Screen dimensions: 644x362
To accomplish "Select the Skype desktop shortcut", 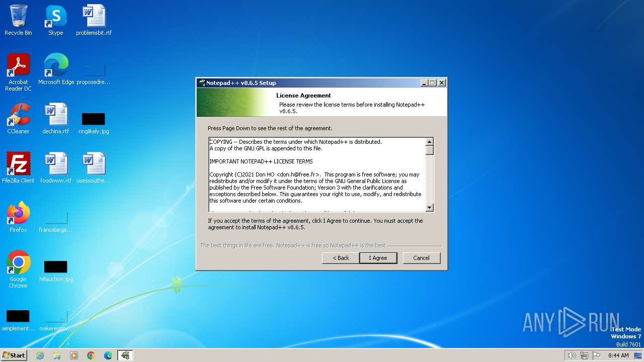I will coord(55,20).
